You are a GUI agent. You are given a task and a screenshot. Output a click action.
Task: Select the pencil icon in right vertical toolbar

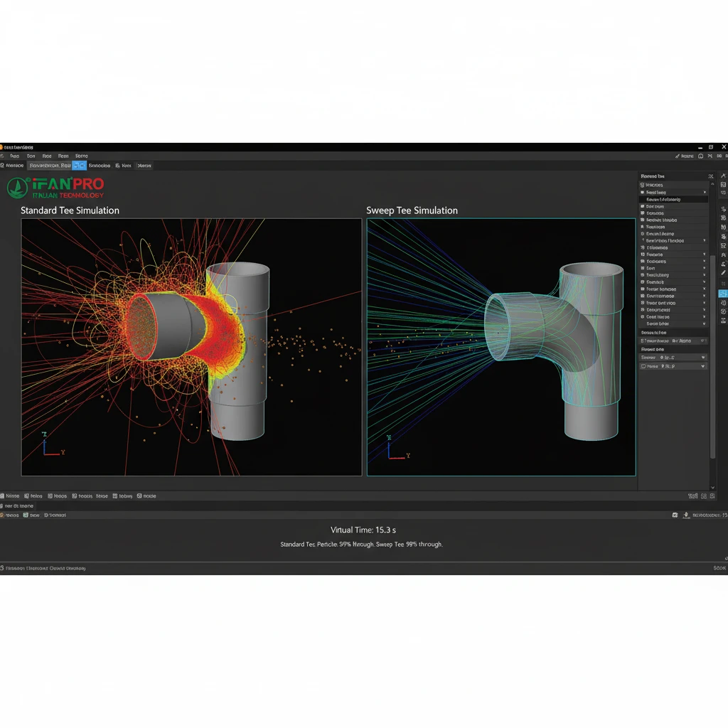click(723, 272)
